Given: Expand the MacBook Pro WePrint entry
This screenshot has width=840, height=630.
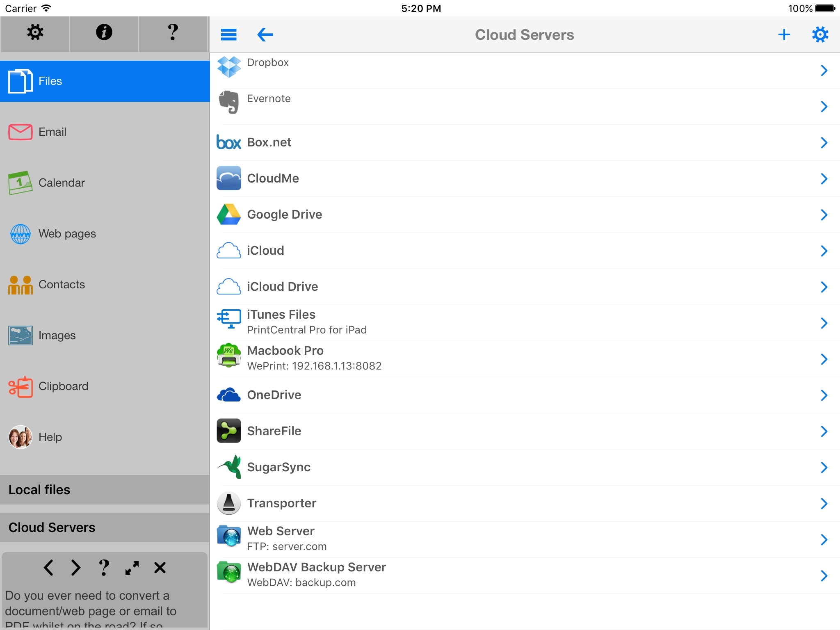Looking at the screenshot, I should tap(824, 358).
